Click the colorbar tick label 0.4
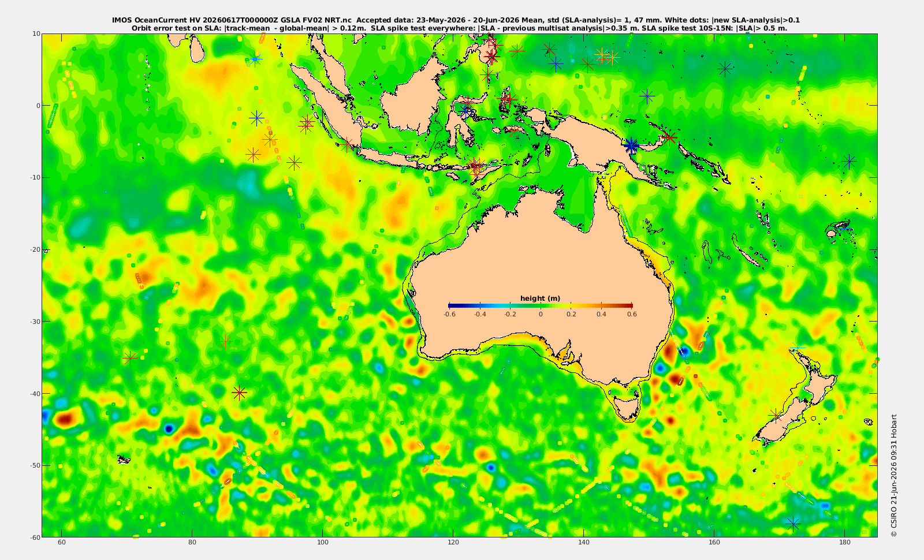This screenshot has width=924, height=560. click(x=601, y=315)
